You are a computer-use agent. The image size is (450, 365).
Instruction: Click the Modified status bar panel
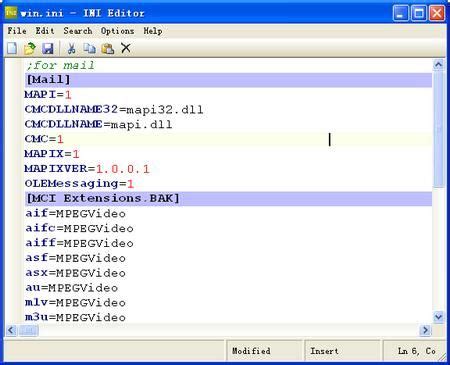click(x=265, y=351)
